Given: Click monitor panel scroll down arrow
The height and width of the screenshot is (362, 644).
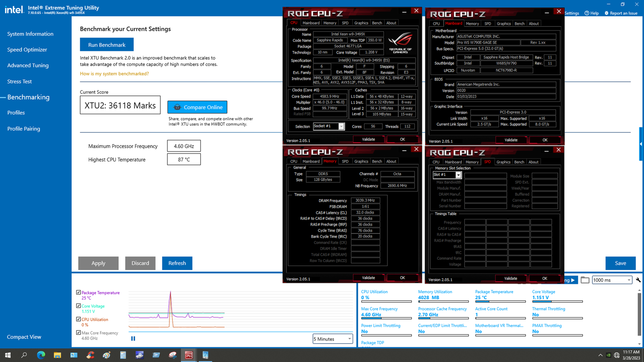Looking at the screenshot, I should click(639, 344).
